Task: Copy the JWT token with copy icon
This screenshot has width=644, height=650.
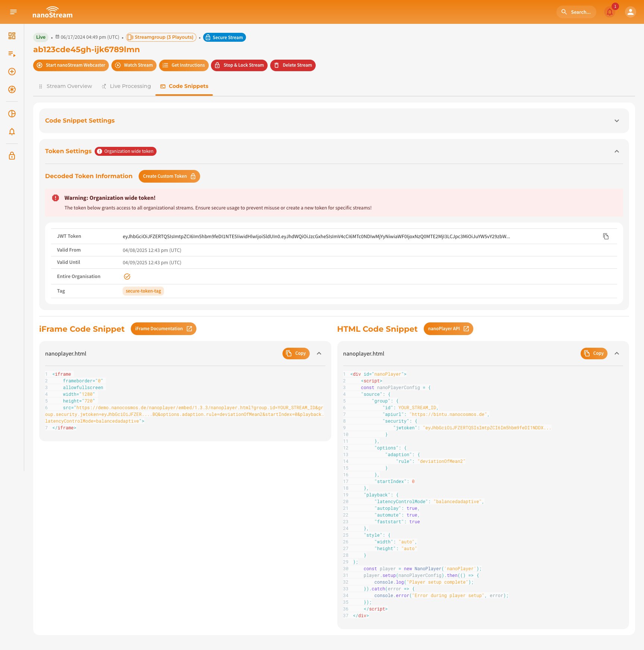Action: (606, 236)
